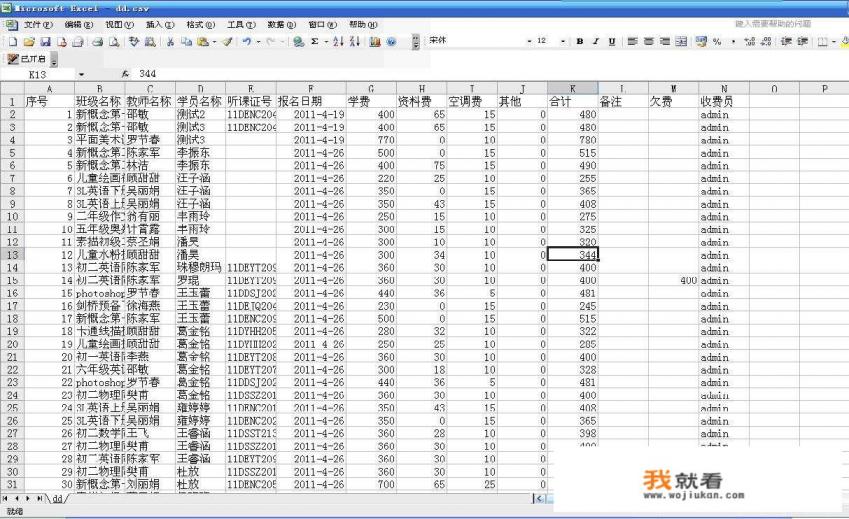
Task: Open the Chart Wizard
Action: (x=375, y=42)
